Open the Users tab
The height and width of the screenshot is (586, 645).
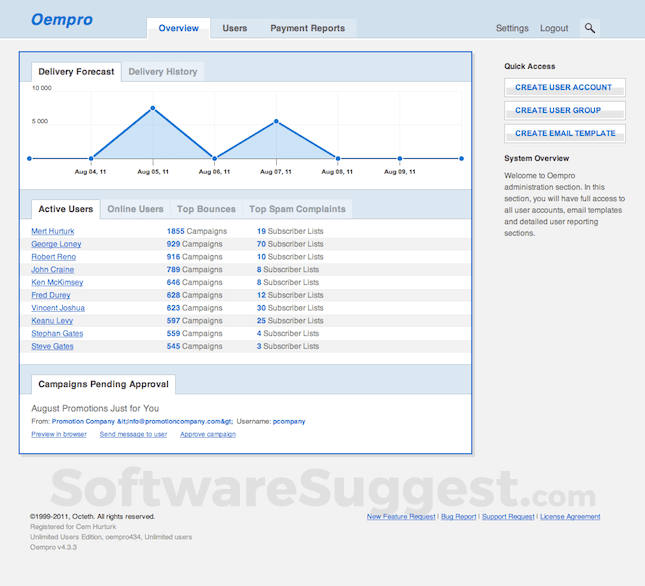(235, 29)
